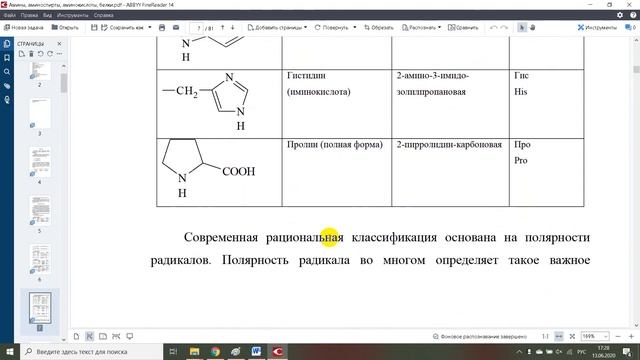Click fit page best-fit zoom icon
640x360 pixels.
(x=572, y=336)
